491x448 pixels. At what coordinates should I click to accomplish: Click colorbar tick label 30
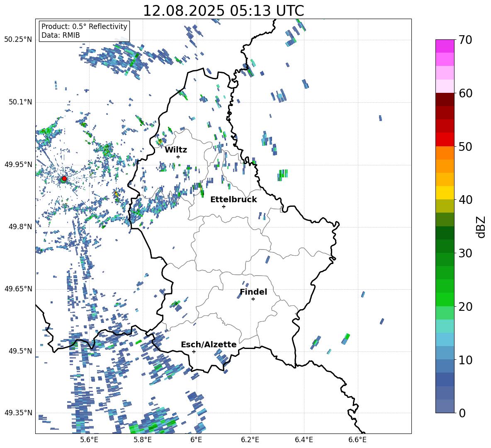tap(465, 253)
